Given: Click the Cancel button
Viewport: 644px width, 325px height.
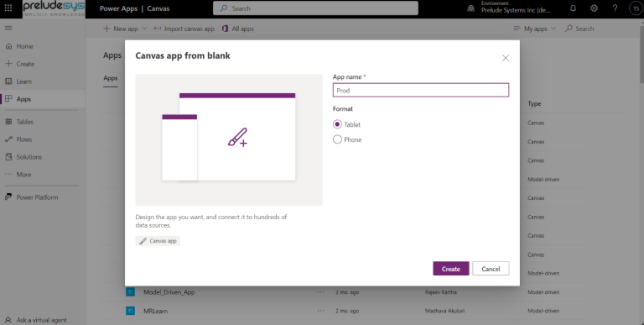Looking at the screenshot, I should coord(491,269).
